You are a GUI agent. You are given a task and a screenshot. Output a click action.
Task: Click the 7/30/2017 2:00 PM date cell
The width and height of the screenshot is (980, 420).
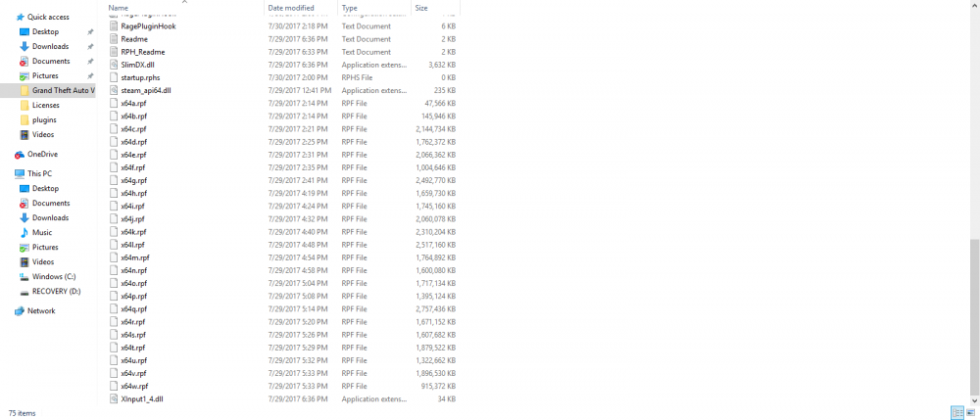click(x=297, y=77)
